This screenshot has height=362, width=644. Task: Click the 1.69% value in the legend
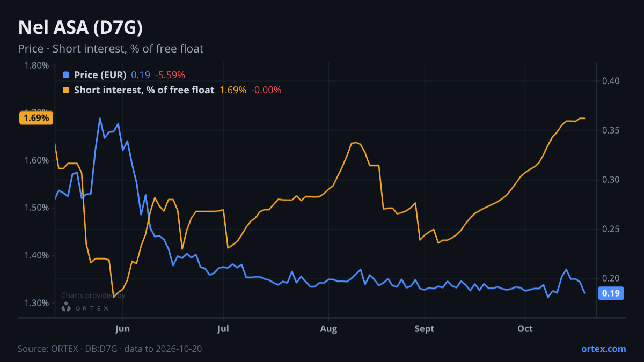point(233,90)
